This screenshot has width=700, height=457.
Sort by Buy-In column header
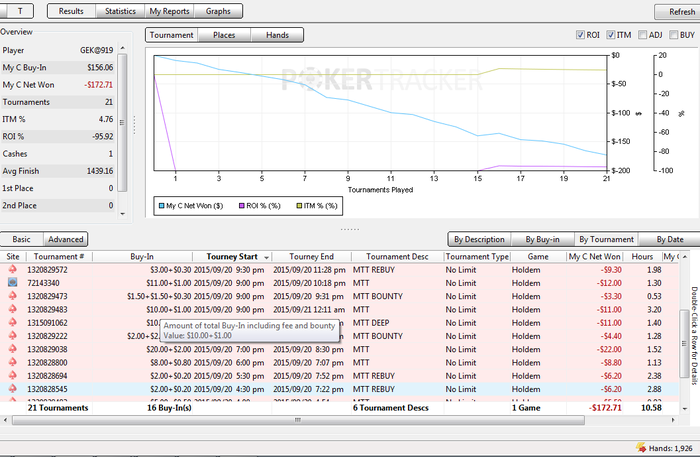tap(142, 257)
